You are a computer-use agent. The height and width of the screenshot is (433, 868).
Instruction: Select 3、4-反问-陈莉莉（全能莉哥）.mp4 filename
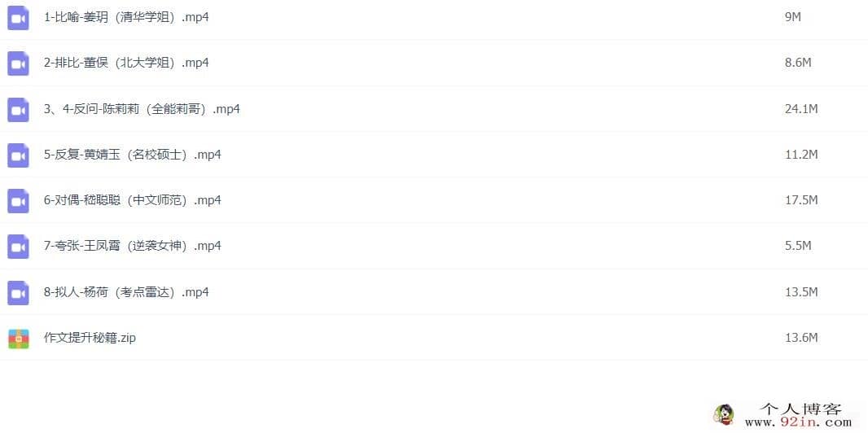[142, 109]
